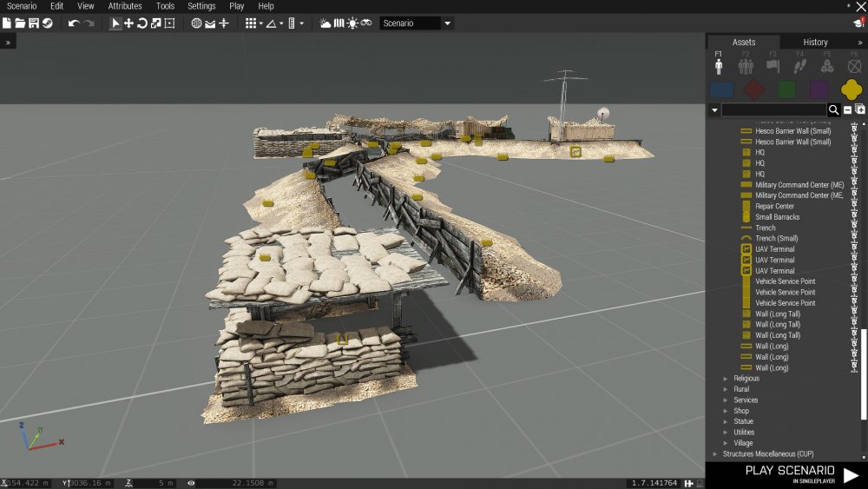Expand the Religious category in asset tree
The width and height of the screenshot is (868, 489).
(x=726, y=379)
